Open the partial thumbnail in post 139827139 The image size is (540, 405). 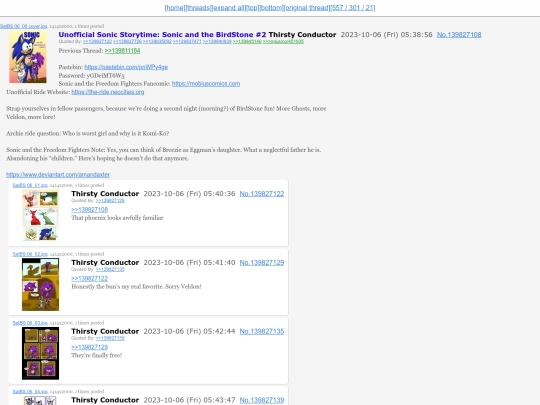(x=40, y=401)
